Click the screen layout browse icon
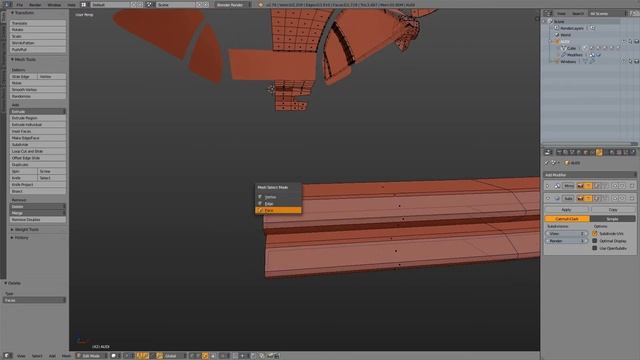 tap(84, 4)
